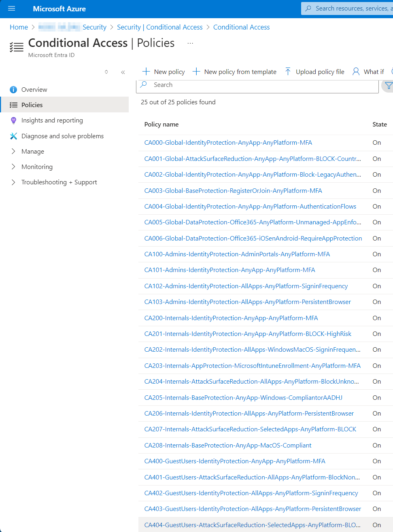The width and height of the screenshot is (393, 532).
Task: Go to Home breadcrumb
Action: (19, 27)
